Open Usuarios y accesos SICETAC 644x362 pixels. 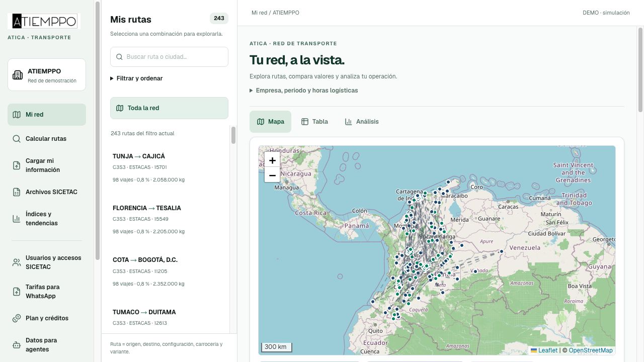[47, 262]
